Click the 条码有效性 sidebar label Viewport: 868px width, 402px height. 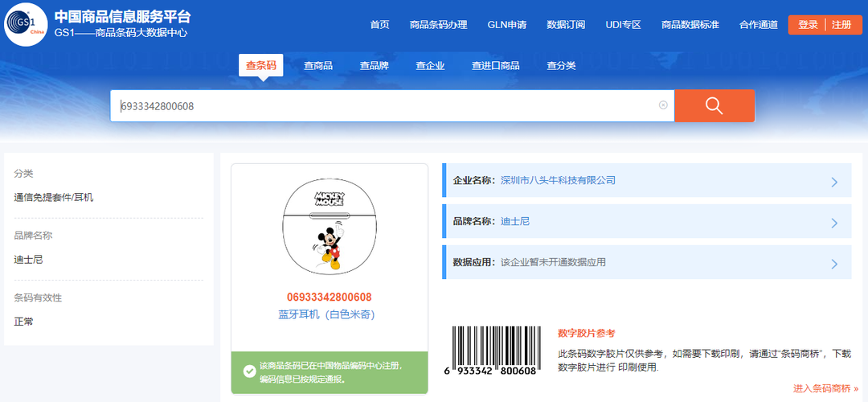(38, 298)
